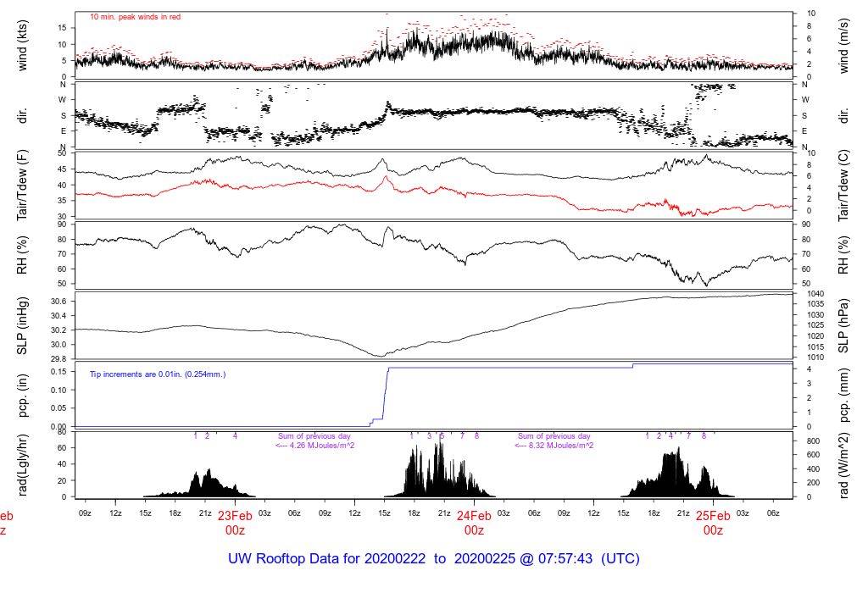This screenshot has width=868, height=593.
Task: Select the '24Feb 00z' date marker
Action: pos(474,523)
